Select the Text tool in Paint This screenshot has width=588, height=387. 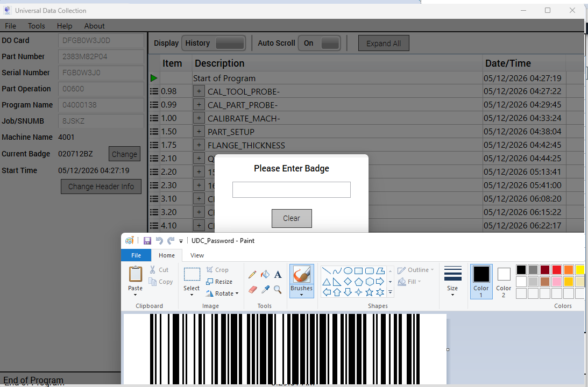coord(278,275)
